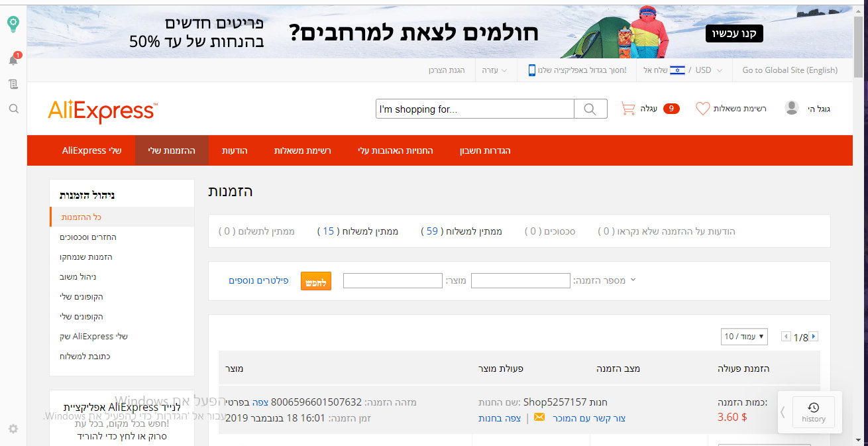This screenshot has height=446, width=868.
Task: Click רשימת משאלות label beside heart
Action: coord(740,109)
